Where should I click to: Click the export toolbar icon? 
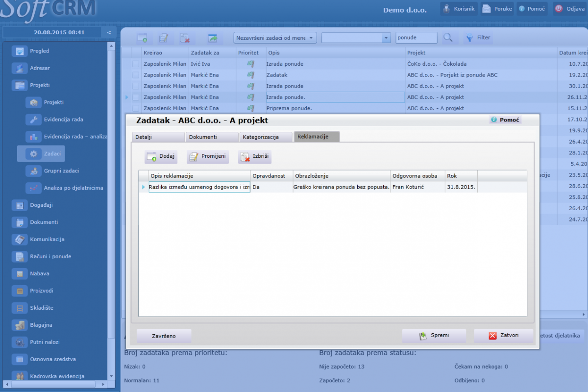[212, 38]
